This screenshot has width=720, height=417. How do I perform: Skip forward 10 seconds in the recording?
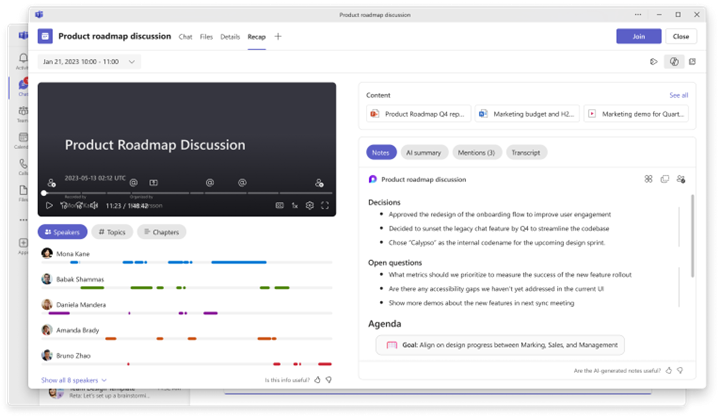(79, 206)
